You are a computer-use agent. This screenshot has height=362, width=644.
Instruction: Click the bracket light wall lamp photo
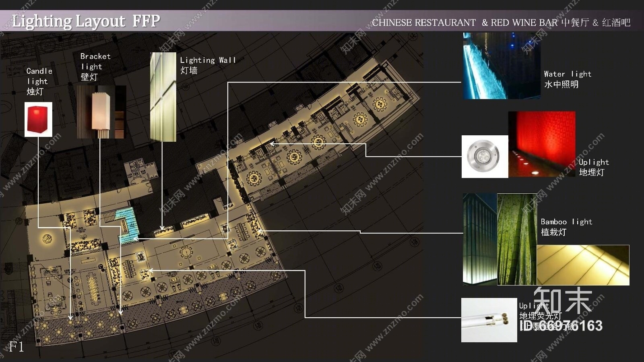click(x=101, y=112)
